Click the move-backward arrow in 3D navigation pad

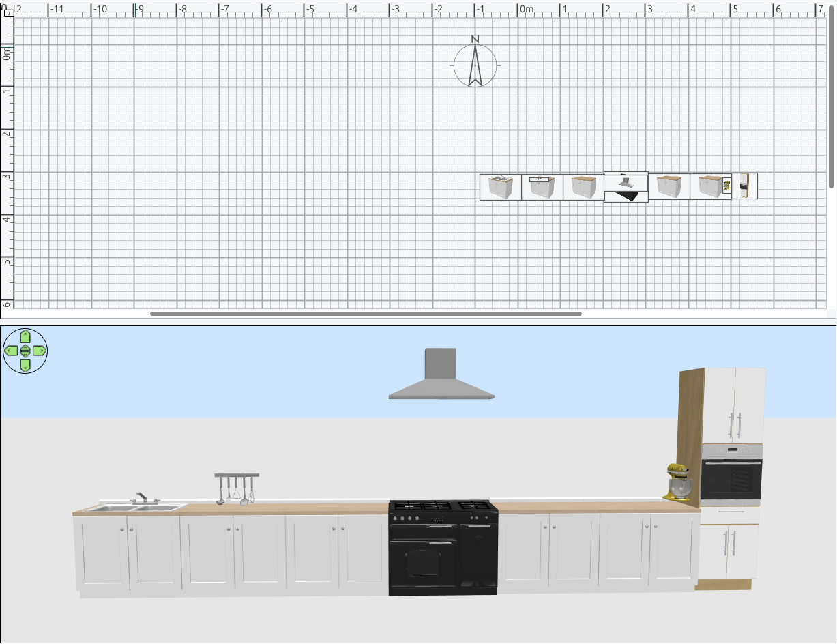point(25,366)
